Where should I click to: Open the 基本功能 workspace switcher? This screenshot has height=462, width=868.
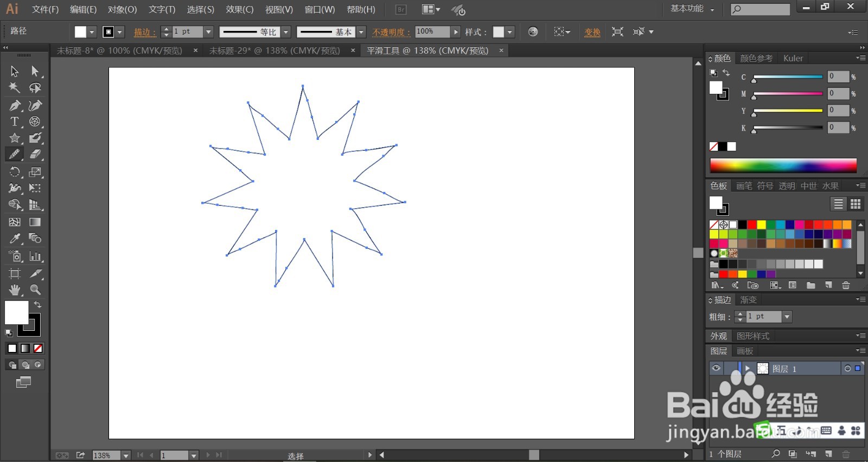click(692, 9)
